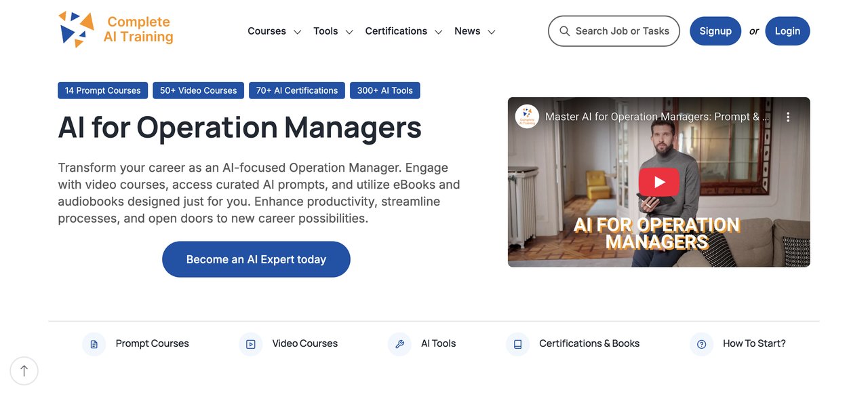Expand the Certifications dropdown chevron
Screen dimensions: 868x395
tap(439, 32)
